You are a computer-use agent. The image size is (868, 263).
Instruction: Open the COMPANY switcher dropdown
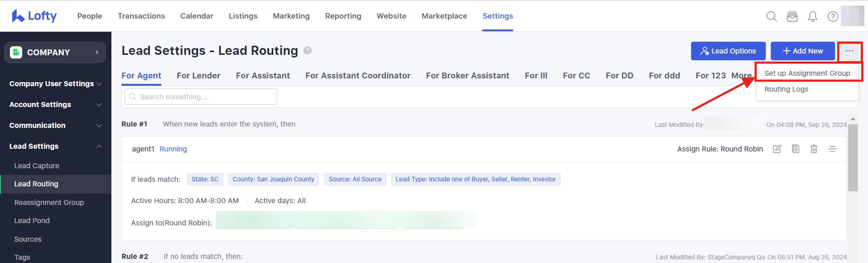click(x=55, y=52)
